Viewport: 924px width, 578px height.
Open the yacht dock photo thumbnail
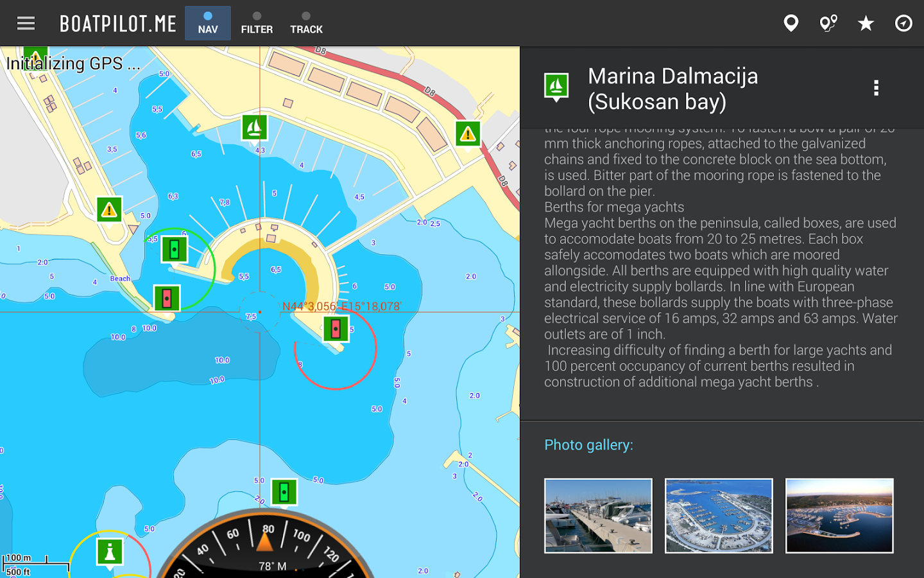(x=598, y=516)
